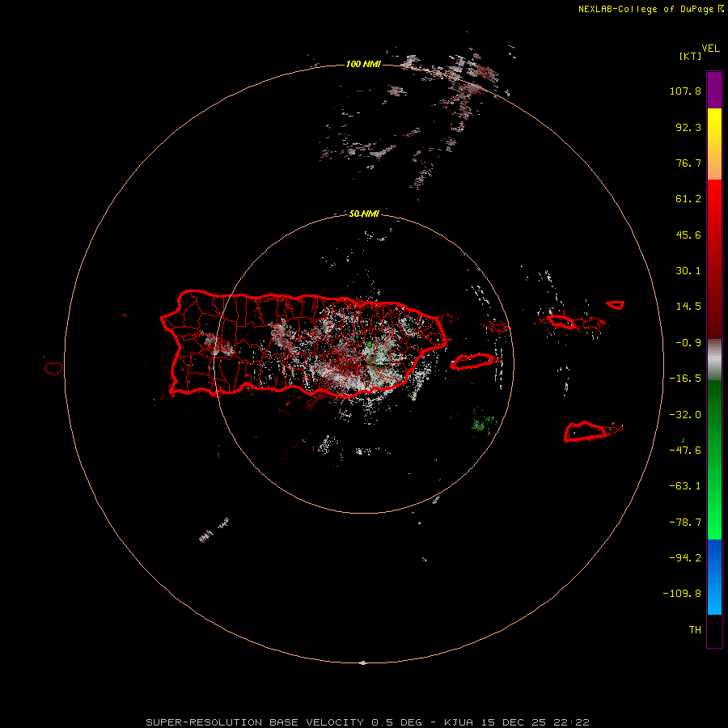Screen dimensions: 728x728
Task: Pick the yellow-orange segment of the color bar
Action: [714, 144]
